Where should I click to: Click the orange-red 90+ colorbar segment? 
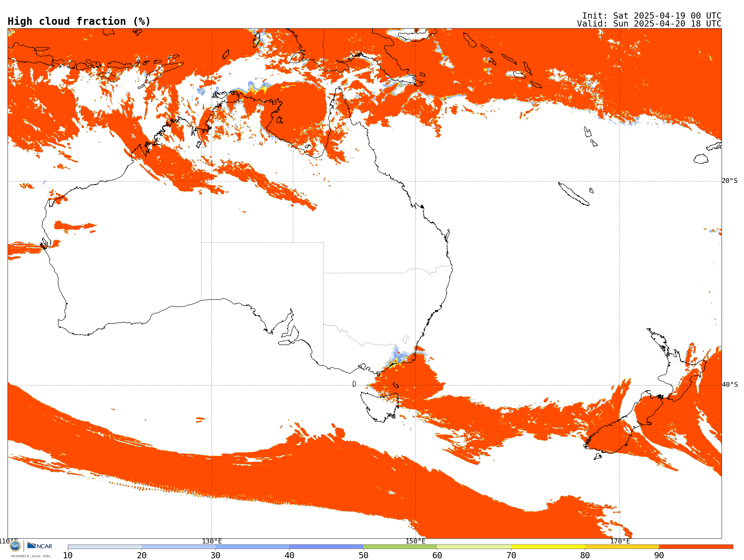point(696,547)
